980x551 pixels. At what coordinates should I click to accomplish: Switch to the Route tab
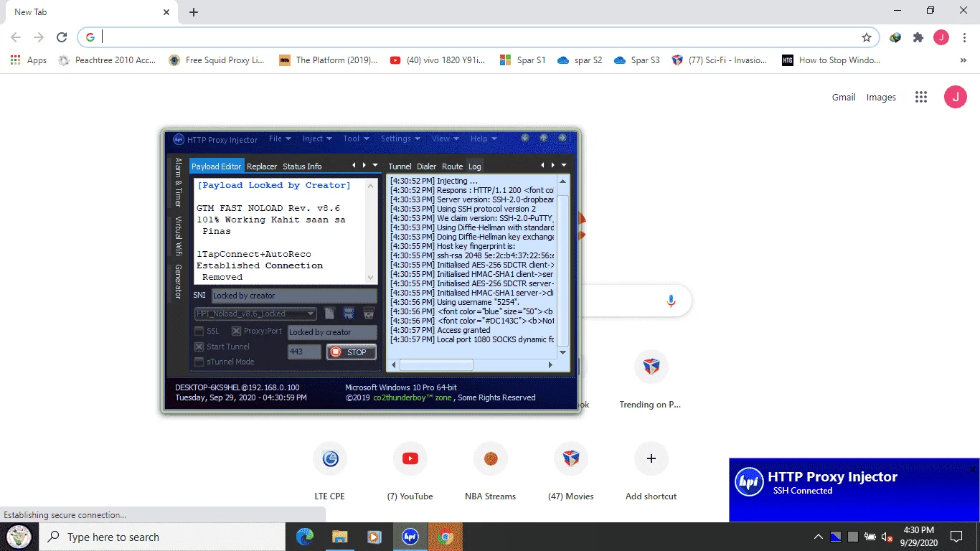pos(453,166)
